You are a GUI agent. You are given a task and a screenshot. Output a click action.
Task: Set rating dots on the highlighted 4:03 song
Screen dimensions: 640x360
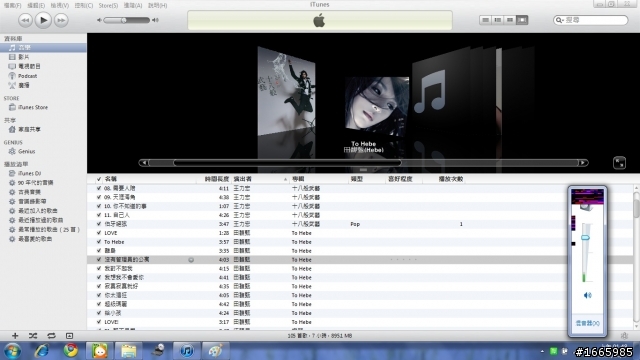403,260
